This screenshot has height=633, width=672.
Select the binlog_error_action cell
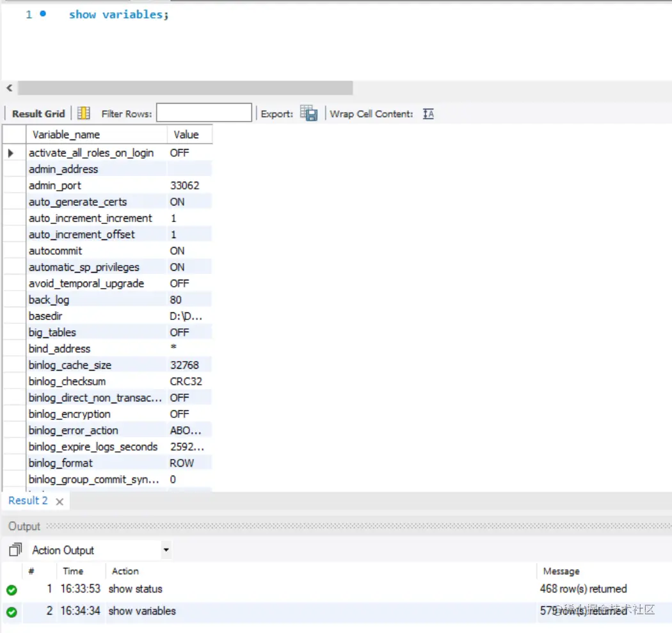[x=97, y=430]
